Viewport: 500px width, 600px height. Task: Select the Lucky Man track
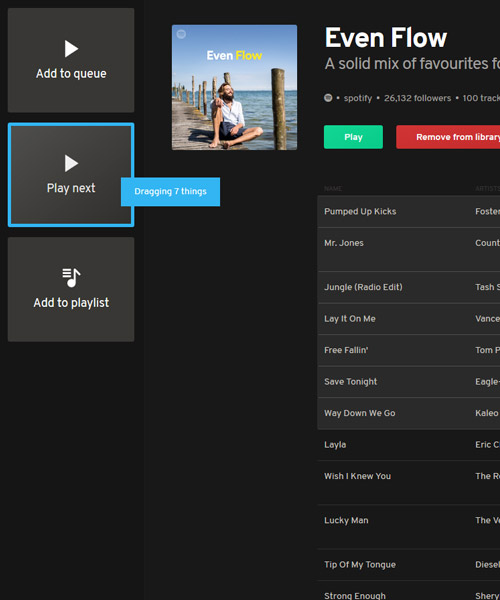[x=409, y=527]
